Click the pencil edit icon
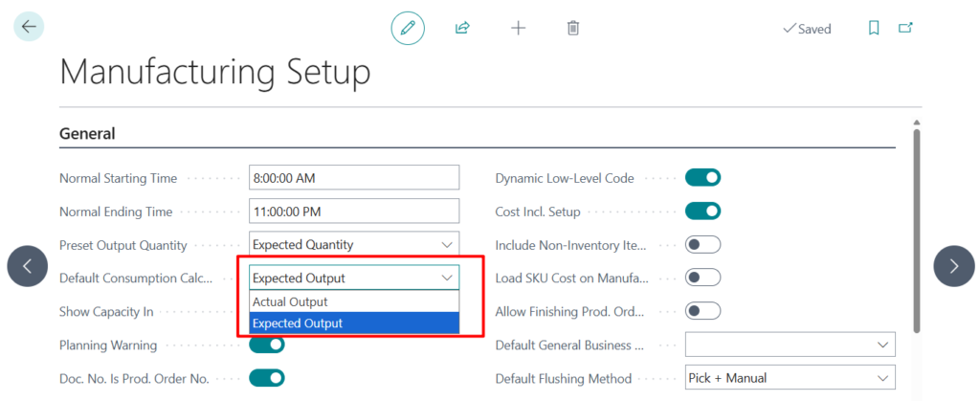Image resolution: width=980 pixels, height=401 pixels. [408, 28]
